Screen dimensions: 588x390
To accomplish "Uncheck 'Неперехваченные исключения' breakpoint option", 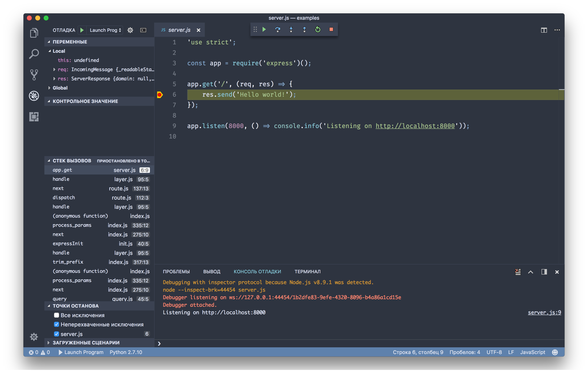I will 57,324.
